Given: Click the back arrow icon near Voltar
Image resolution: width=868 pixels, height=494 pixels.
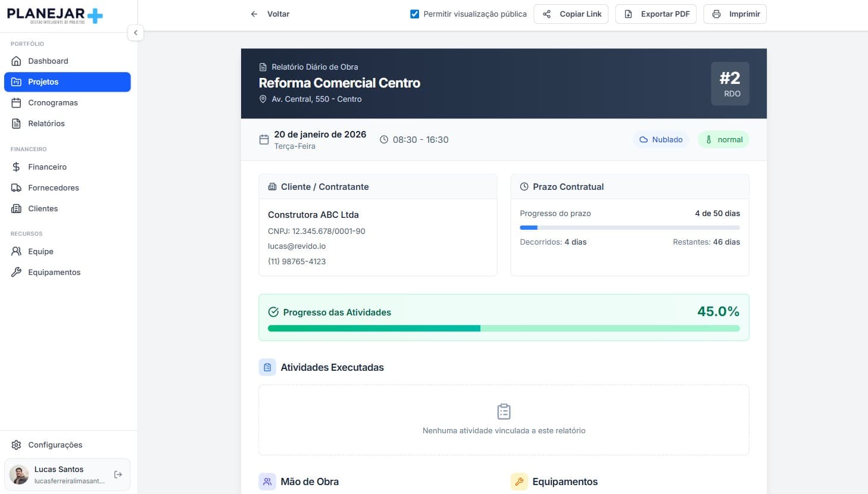Looking at the screenshot, I should click(x=254, y=14).
